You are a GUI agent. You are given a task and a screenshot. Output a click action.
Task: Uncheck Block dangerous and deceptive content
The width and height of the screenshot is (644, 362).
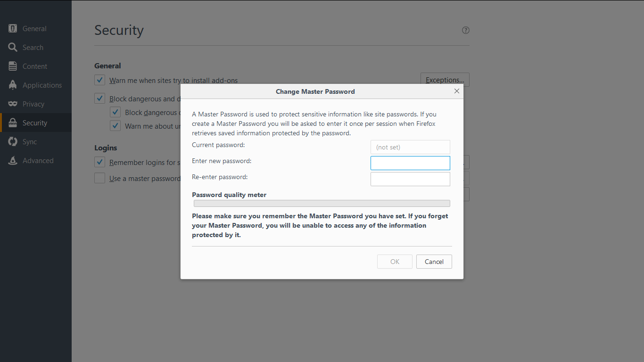tap(99, 98)
